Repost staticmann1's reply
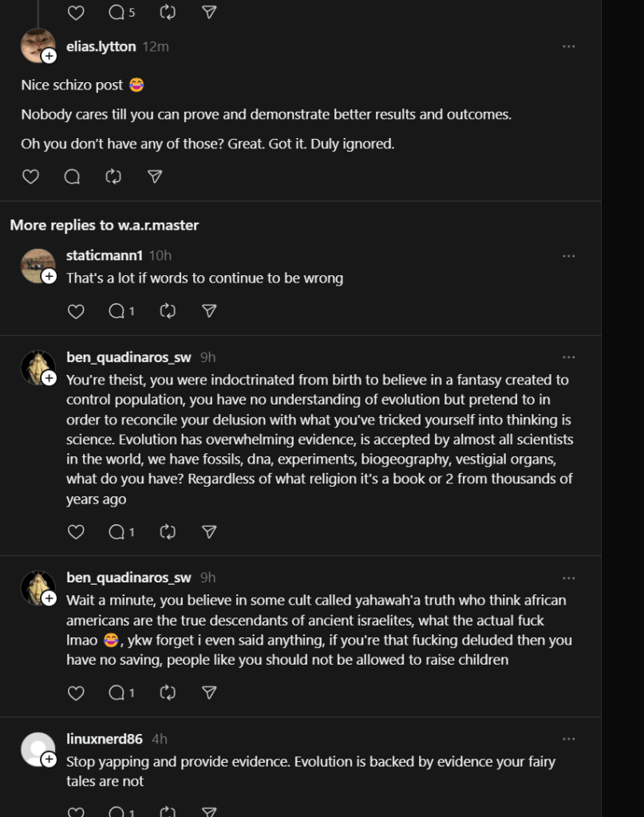 coord(168,310)
